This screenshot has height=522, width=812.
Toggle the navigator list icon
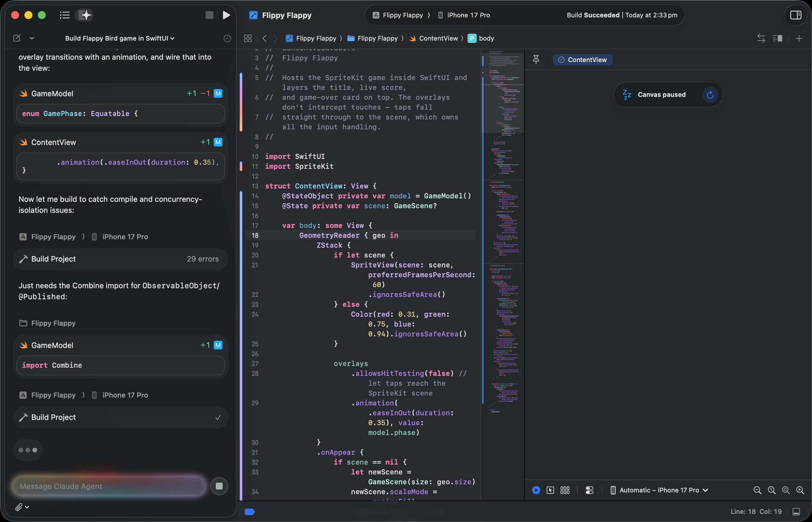(64, 15)
